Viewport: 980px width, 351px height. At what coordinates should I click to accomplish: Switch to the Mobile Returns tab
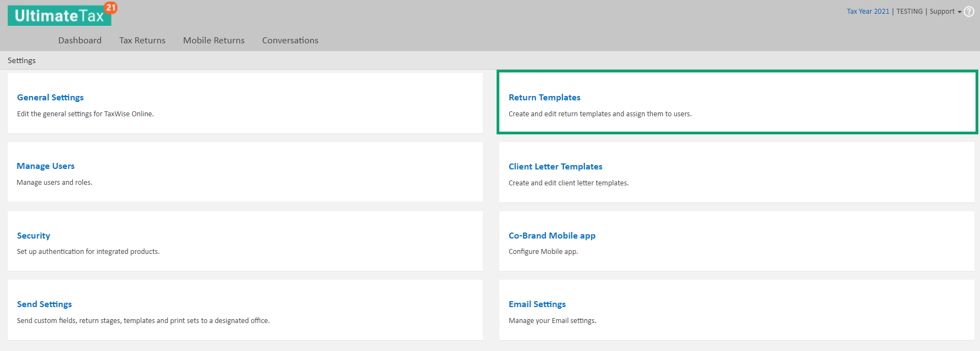214,40
